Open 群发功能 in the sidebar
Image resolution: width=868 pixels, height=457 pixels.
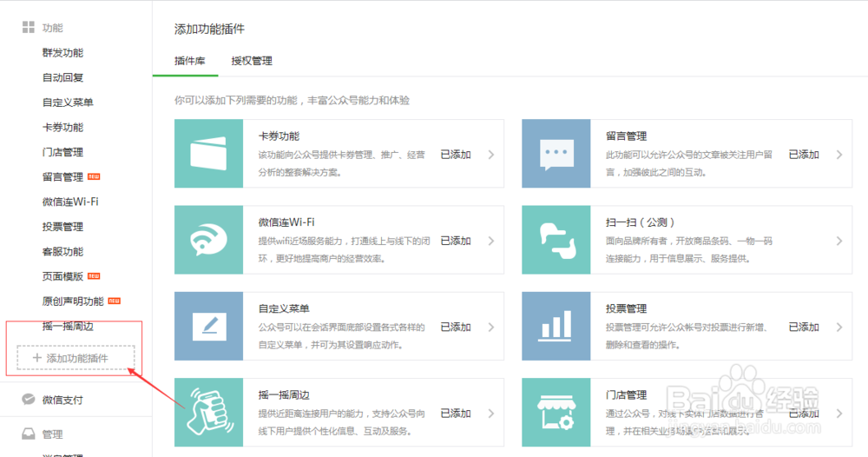click(x=62, y=53)
